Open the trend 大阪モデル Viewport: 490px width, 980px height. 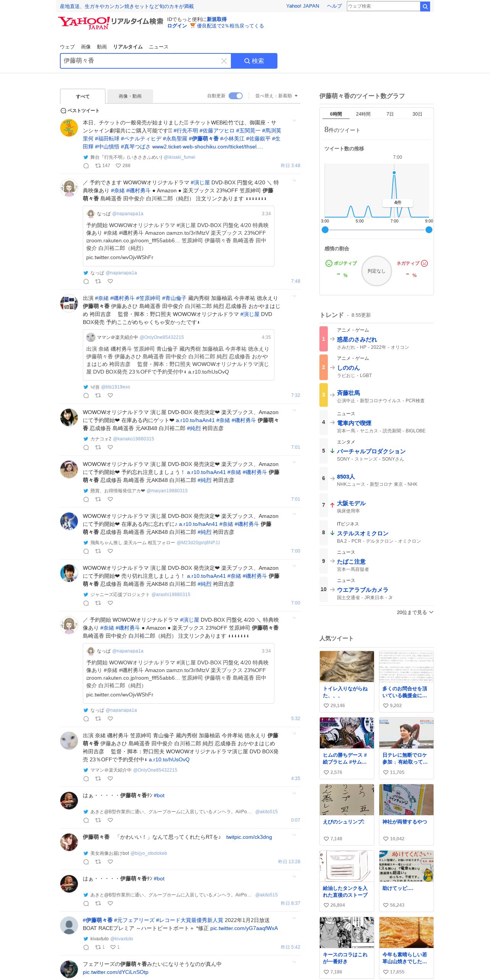tap(351, 503)
